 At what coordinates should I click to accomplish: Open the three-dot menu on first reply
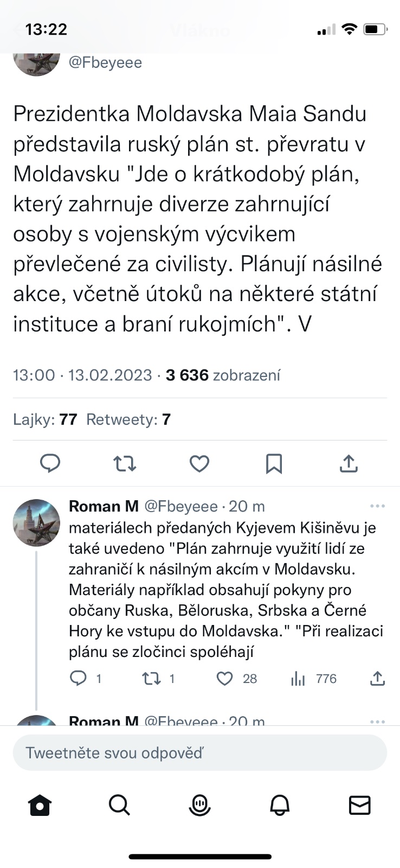click(x=377, y=506)
